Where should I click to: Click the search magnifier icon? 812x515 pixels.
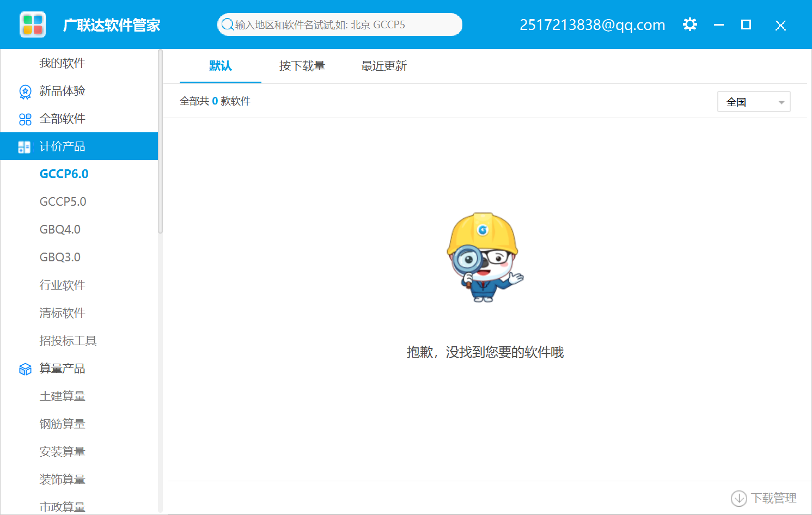coord(228,24)
